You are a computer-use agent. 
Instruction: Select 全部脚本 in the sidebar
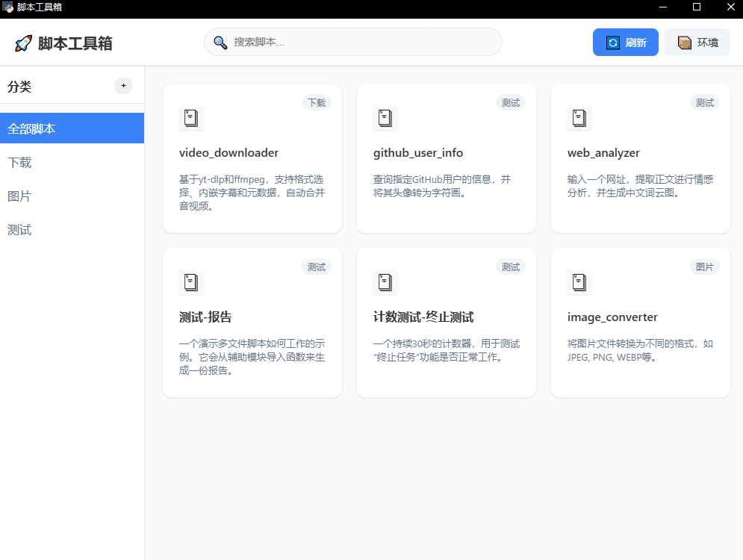72,128
